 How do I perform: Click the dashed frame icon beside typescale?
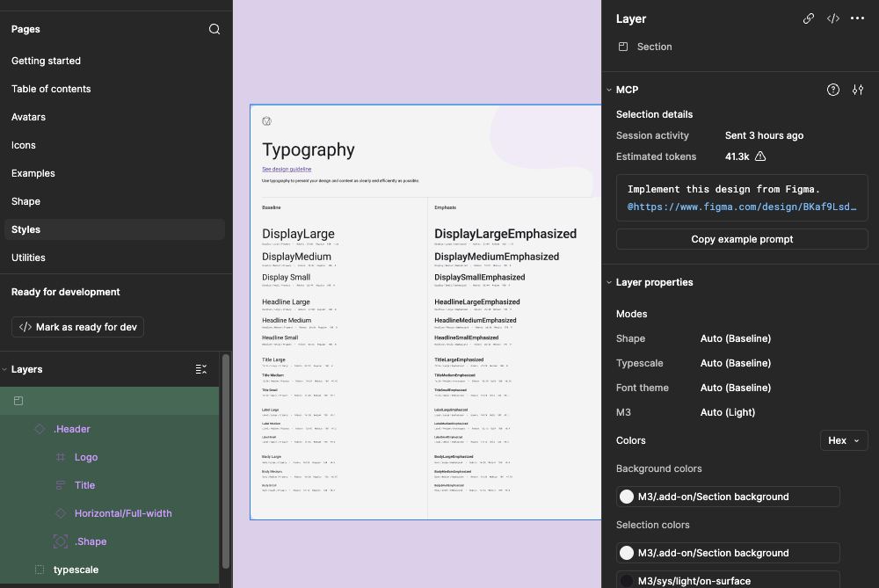(40, 570)
